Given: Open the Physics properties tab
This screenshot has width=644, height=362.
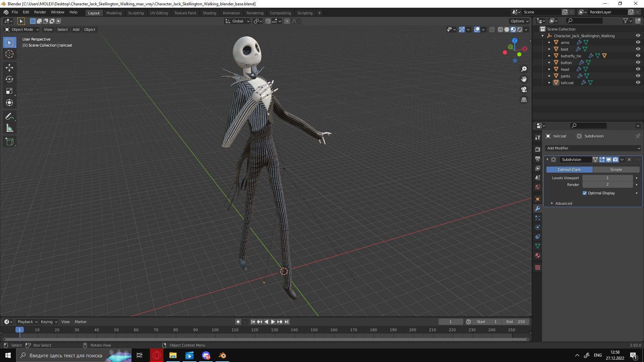Looking at the screenshot, I should tap(538, 227).
